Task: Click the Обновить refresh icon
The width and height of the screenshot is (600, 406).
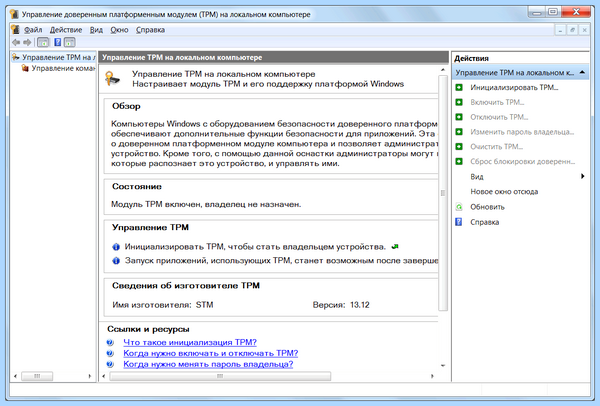Action: [459, 207]
